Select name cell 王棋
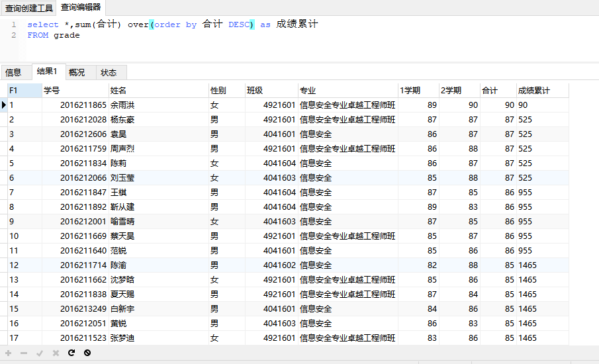Image resolution: width=599 pixels, height=364 pixels. click(x=159, y=192)
